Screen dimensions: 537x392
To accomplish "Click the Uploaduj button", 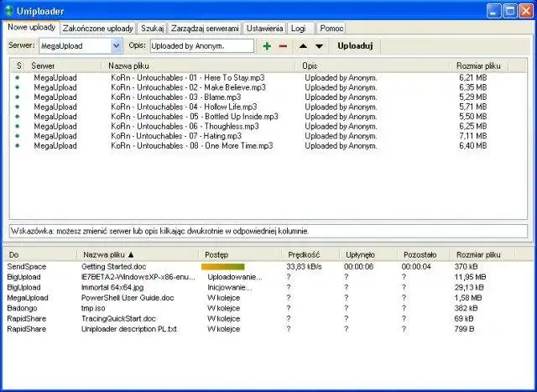I will pyautogui.click(x=355, y=46).
